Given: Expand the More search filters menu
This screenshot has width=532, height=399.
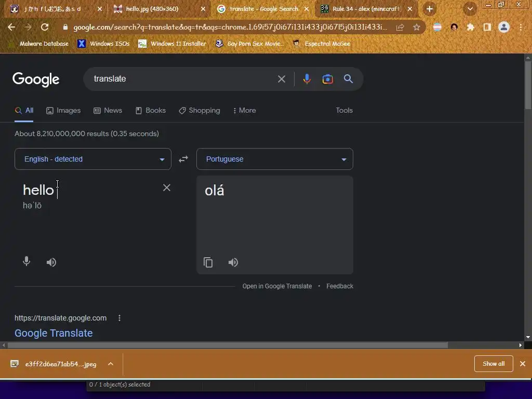Looking at the screenshot, I should (x=245, y=110).
